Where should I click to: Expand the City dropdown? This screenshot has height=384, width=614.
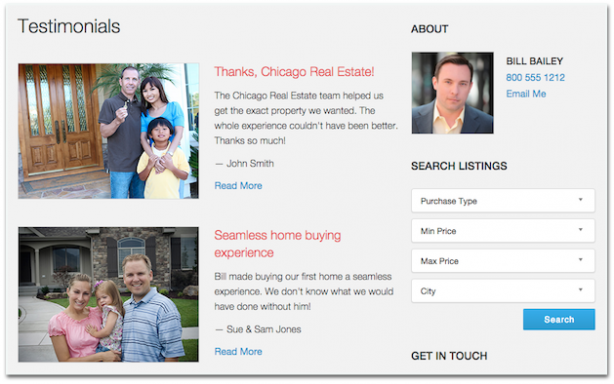503,291
